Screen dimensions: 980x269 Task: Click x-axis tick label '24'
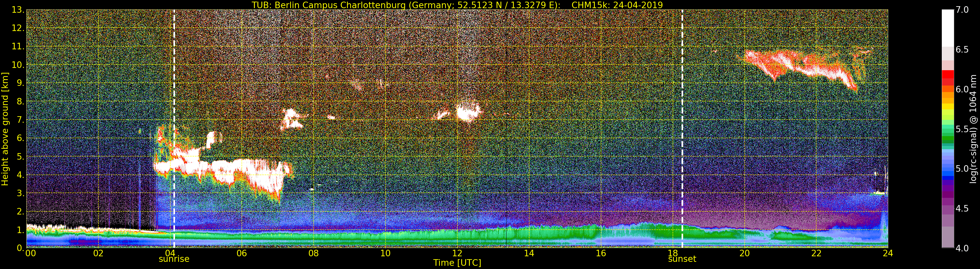(888, 253)
